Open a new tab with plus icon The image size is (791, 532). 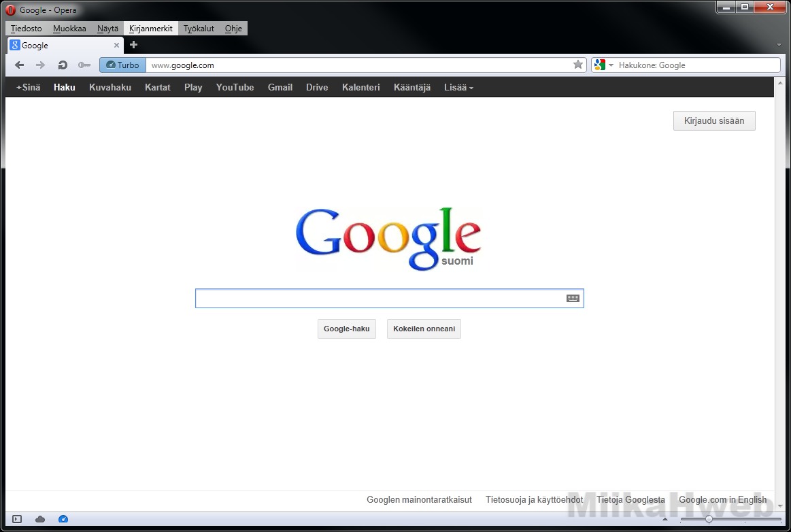pyautogui.click(x=134, y=45)
